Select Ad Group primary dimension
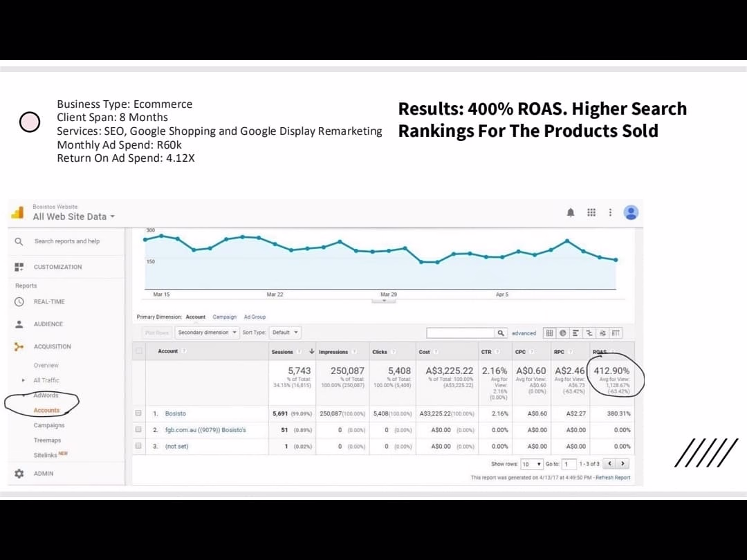Image resolution: width=747 pixels, height=560 pixels. point(255,317)
